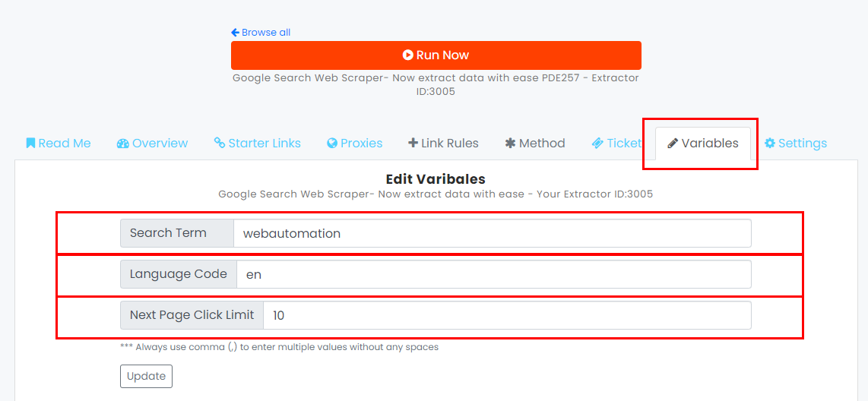The width and height of the screenshot is (868, 401).
Task: Click the plus icon beside Link Rules
Action: tap(413, 144)
